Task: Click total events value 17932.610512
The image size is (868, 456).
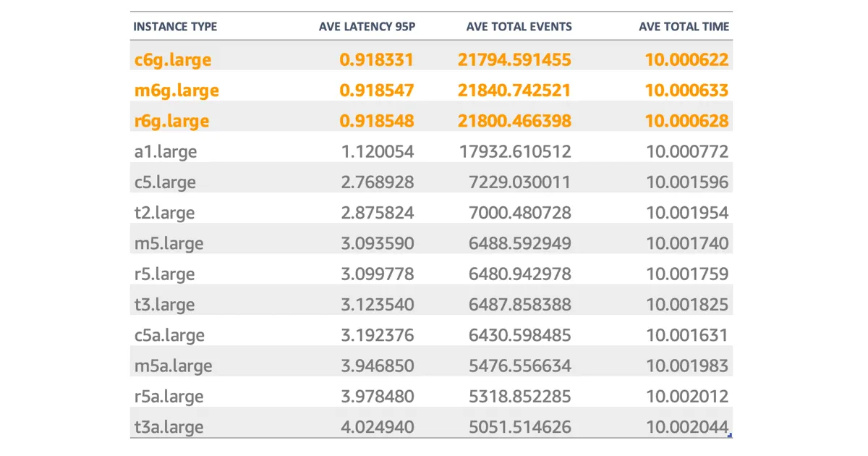Action: click(x=516, y=151)
